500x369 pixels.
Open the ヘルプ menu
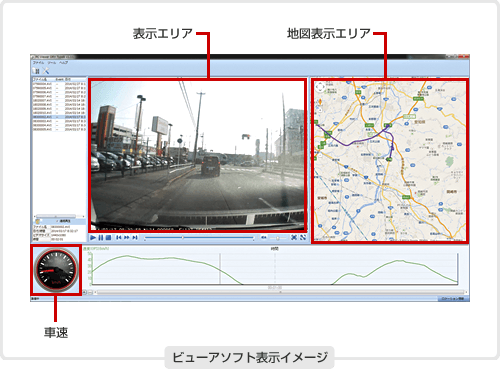click(x=63, y=63)
